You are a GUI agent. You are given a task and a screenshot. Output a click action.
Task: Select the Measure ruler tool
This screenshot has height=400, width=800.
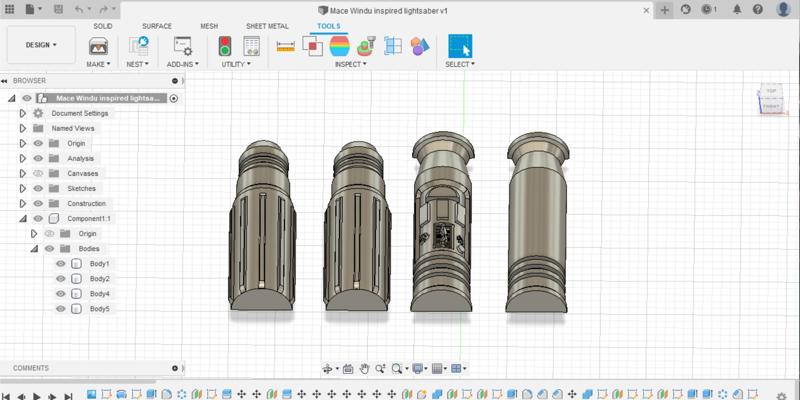286,46
